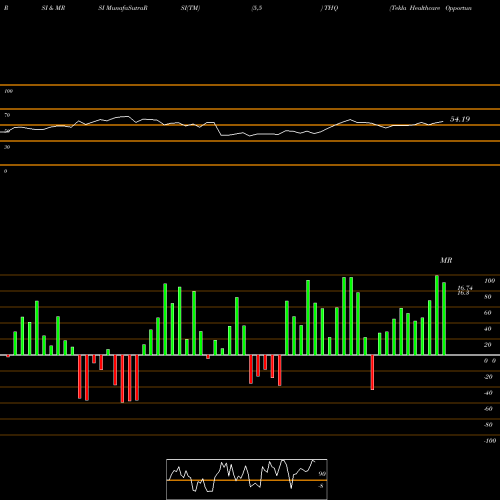Click the -100 label on the MR axis
Image resolution: width=500 pixels, height=500 pixels.
tap(490, 441)
